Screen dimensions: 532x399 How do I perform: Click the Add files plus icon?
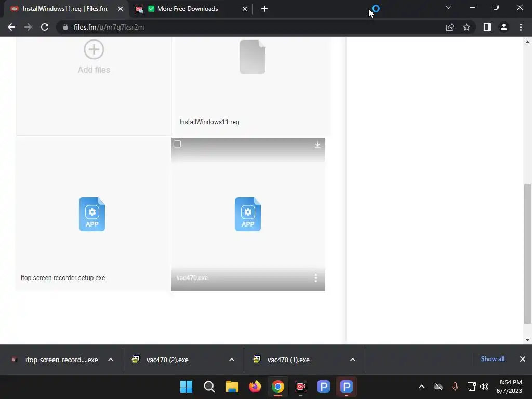pyautogui.click(x=94, y=49)
